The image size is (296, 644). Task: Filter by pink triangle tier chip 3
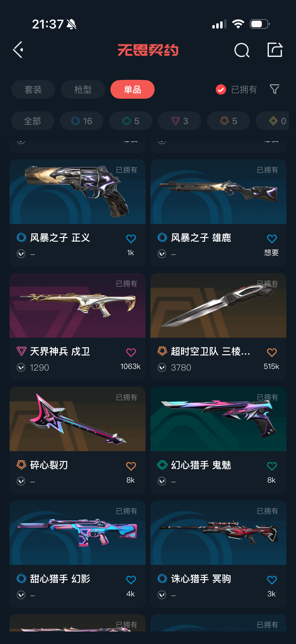click(x=180, y=121)
